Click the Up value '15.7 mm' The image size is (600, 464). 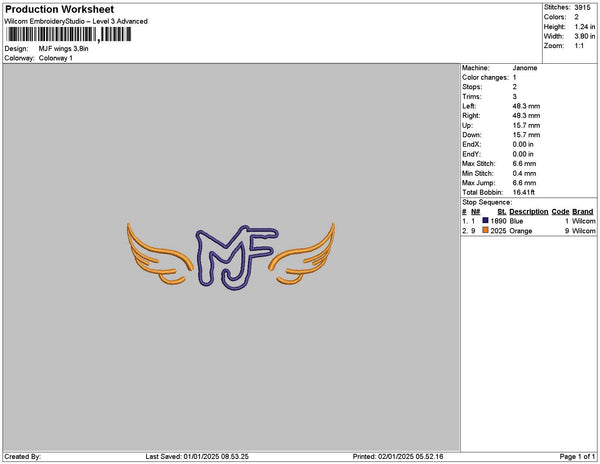[526, 125]
